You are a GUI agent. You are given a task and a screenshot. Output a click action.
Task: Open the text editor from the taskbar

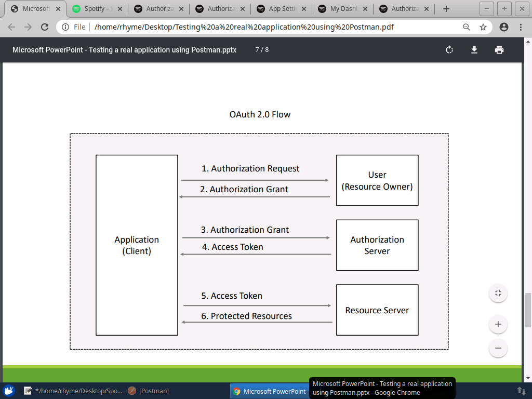click(28, 390)
